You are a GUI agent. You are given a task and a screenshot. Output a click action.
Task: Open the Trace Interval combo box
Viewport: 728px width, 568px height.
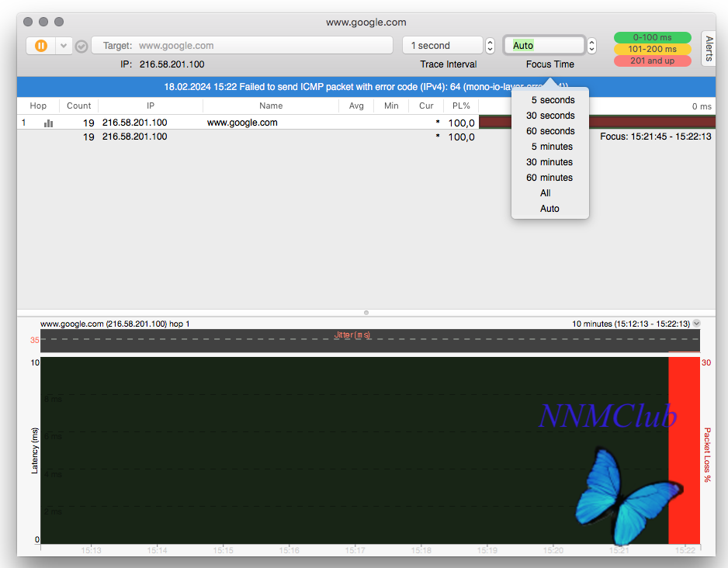point(442,46)
